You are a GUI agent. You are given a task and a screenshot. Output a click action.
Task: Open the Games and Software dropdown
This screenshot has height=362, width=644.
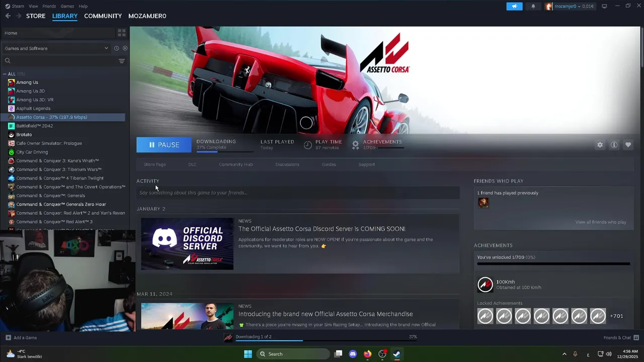tap(56, 48)
